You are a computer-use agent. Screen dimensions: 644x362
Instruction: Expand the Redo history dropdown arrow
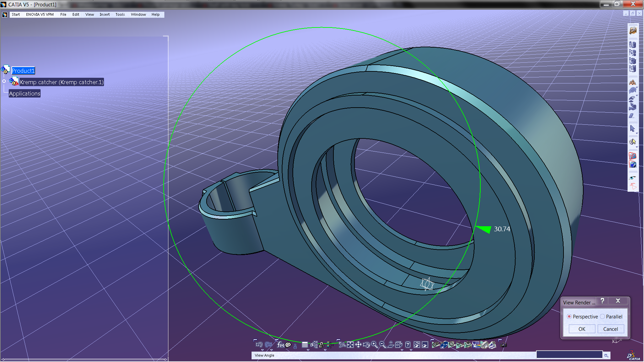[x=271, y=350]
